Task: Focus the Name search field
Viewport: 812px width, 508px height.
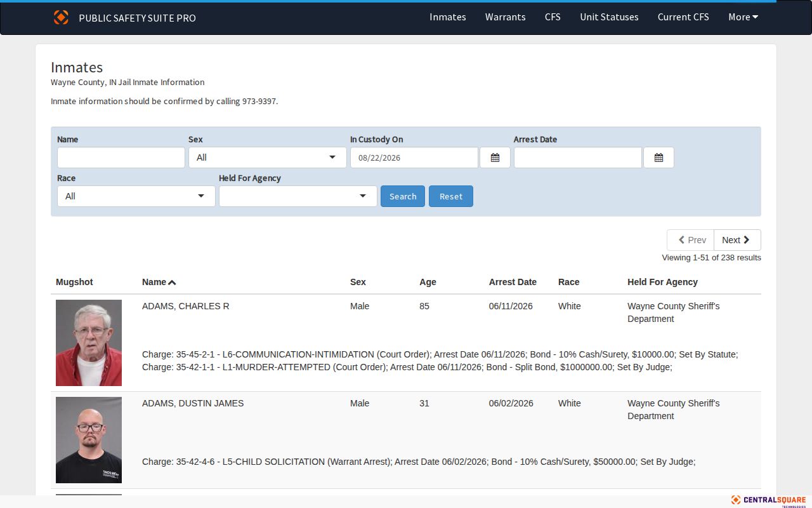Action: (121, 157)
